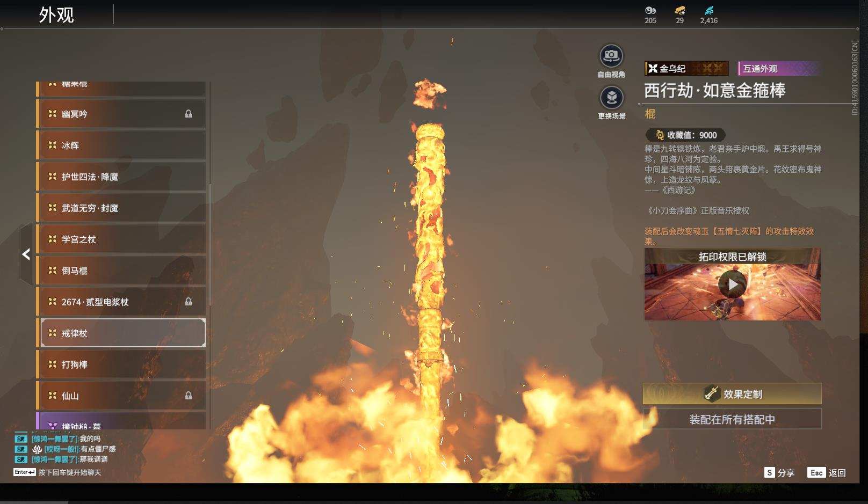Viewport: 868px width, 504px height.
Task: Click the staff icon beside 打狗棒
Action: pyautogui.click(x=53, y=364)
